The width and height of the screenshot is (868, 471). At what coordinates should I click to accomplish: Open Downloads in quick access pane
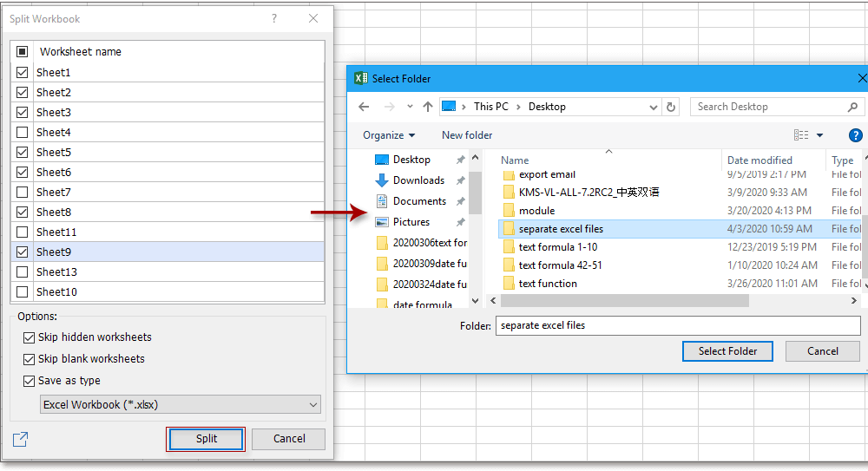(418, 180)
